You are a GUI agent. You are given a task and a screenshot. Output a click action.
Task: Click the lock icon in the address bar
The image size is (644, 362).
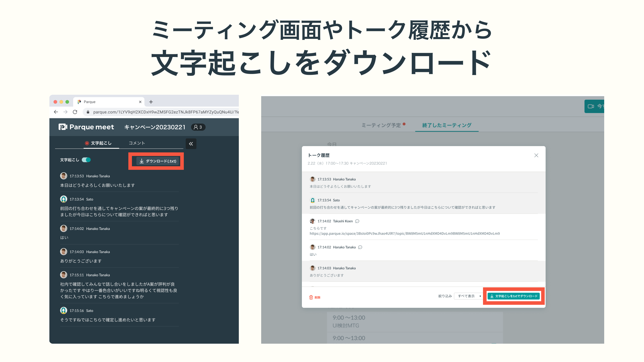click(x=88, y=112)
